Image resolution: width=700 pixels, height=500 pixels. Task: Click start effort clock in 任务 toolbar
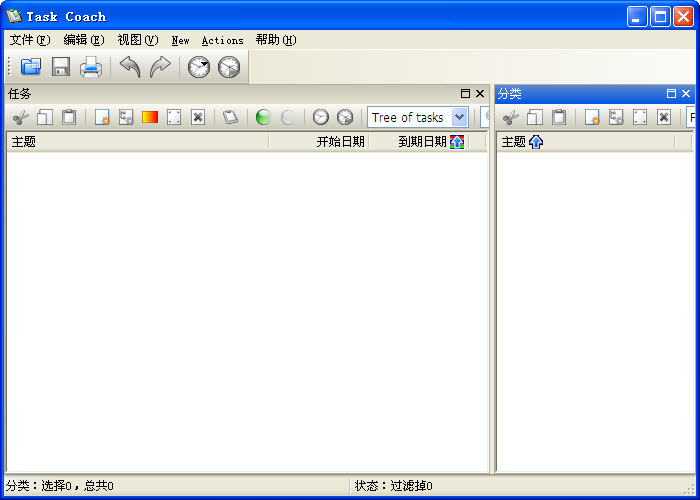[x=321, y=117]
